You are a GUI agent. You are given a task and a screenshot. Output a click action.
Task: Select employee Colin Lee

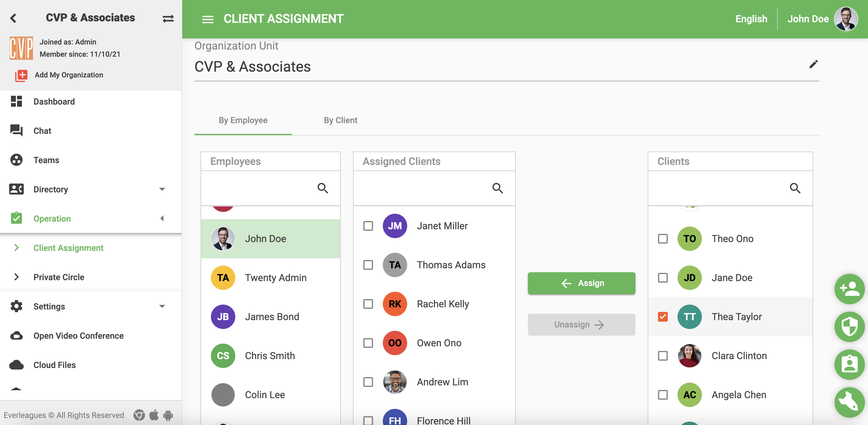coord(270,395)
